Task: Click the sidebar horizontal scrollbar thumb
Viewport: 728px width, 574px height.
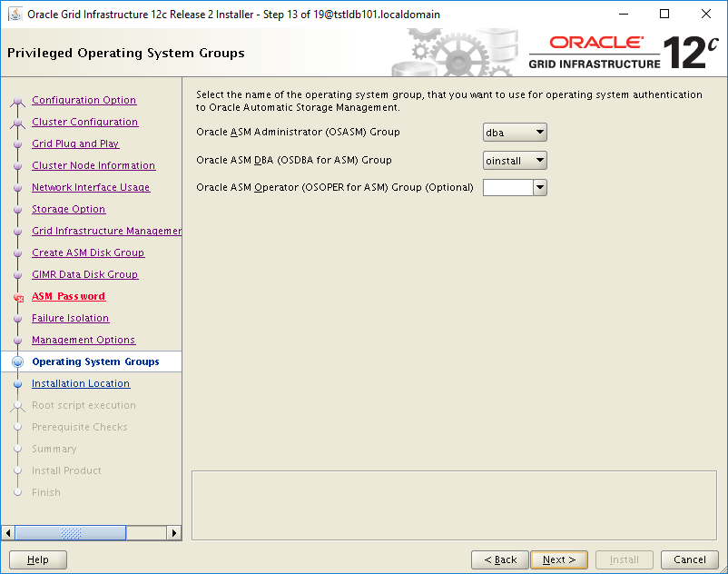Action: (71, 532)
